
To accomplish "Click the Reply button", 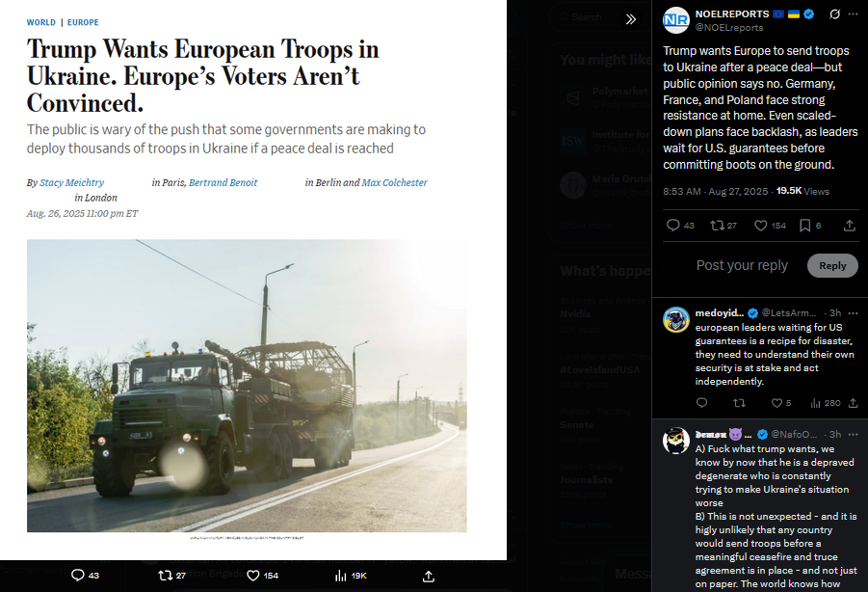I will 832,266.
